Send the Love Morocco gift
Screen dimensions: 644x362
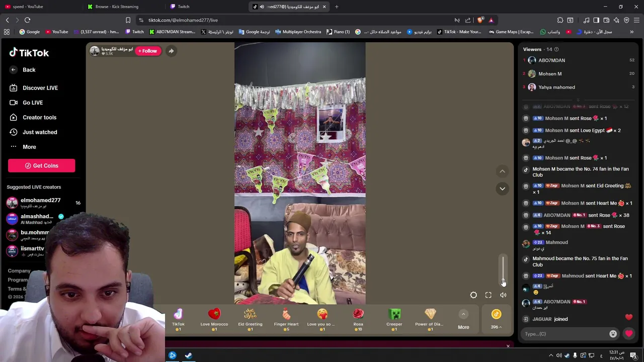[214, 320]
